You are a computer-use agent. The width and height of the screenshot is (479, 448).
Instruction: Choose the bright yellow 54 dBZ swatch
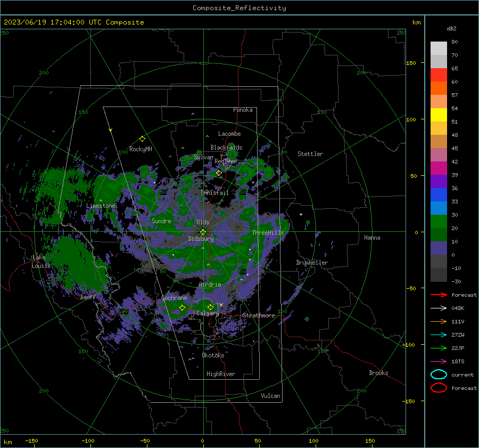pos(439,115)
